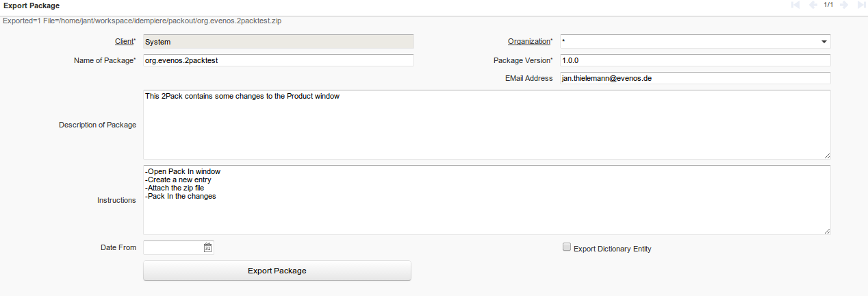Click the Date From text field

click(173, 248)
